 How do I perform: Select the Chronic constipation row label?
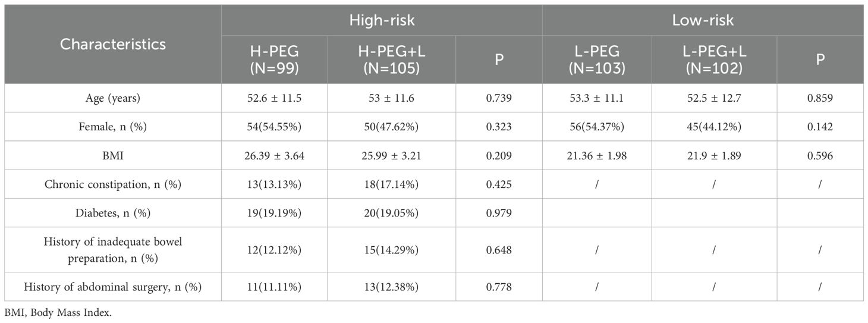click(x=113, y=184)
